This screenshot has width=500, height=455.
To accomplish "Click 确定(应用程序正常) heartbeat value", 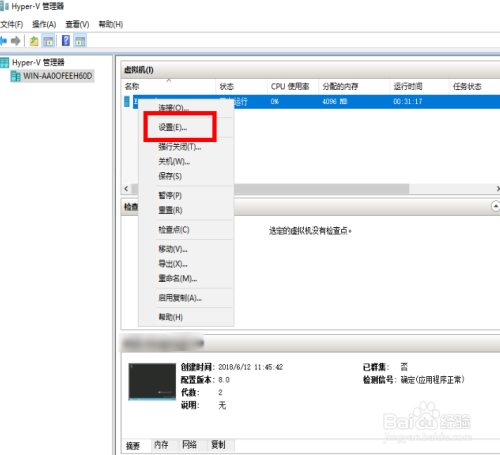I will (432, 380).
